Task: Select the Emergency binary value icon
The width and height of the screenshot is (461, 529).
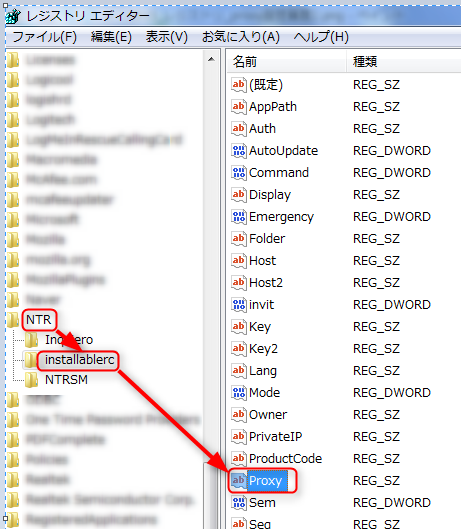Action: coord(239,217)
